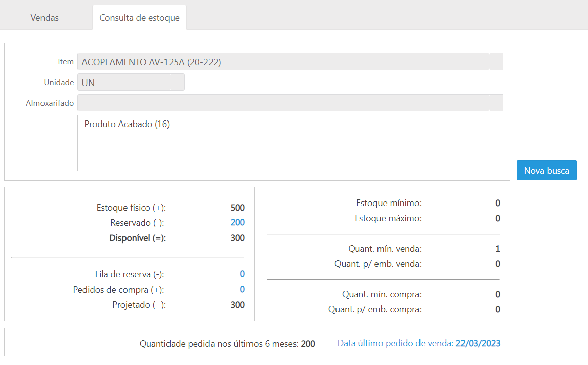
Task: Click the Reservado (-) label
Action: 137,223
